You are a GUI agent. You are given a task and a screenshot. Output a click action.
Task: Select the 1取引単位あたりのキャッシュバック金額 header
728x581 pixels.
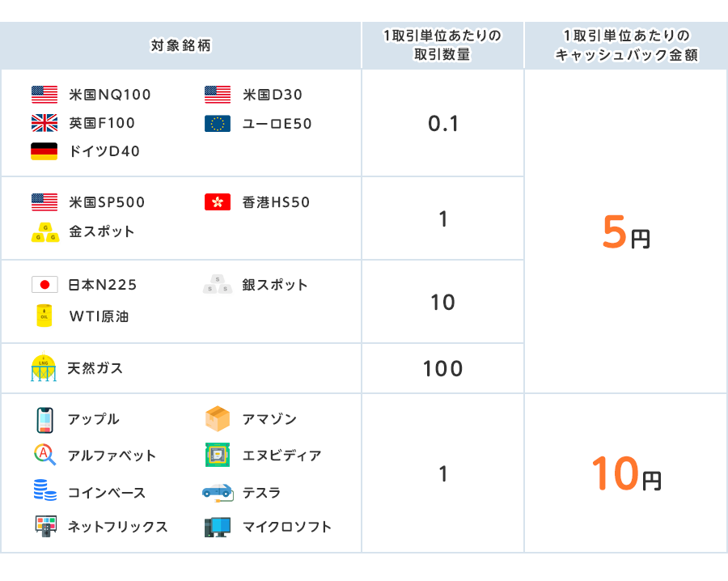click(625, 45)
